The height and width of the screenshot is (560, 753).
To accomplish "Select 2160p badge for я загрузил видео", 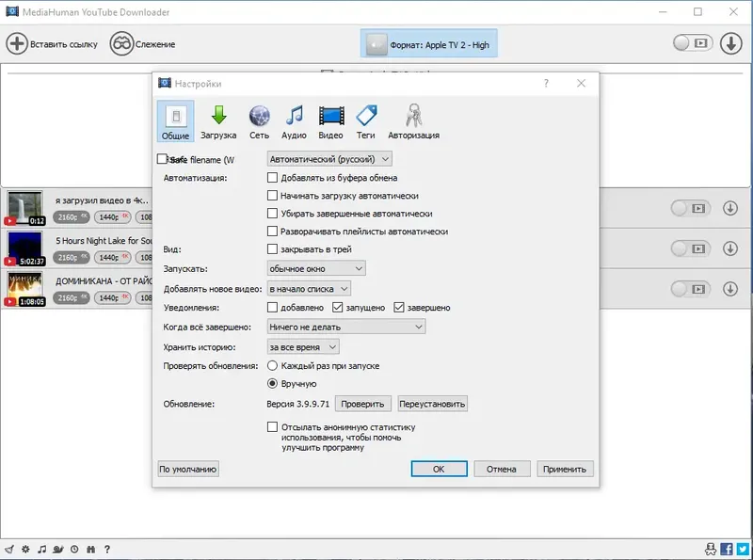I will [72, 217].
